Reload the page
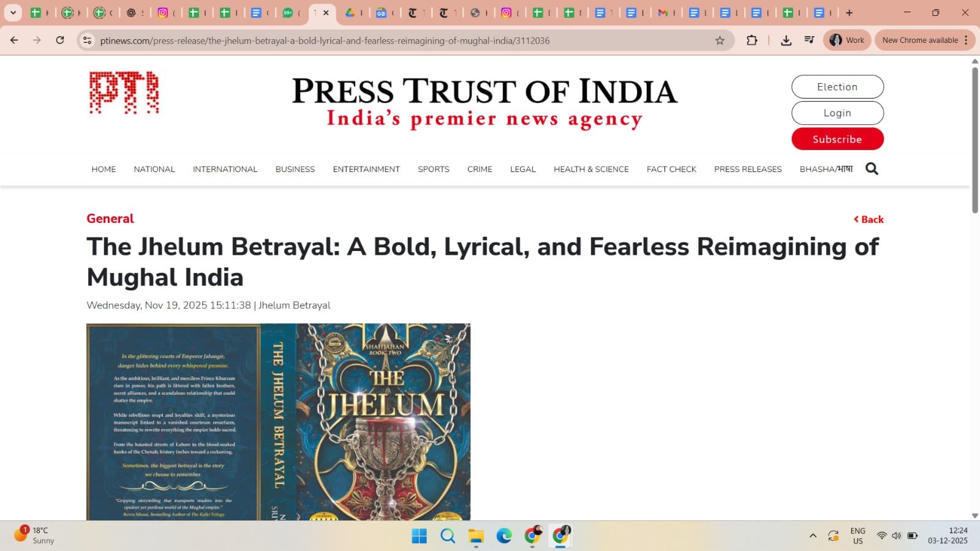 (x=60, y=40)
